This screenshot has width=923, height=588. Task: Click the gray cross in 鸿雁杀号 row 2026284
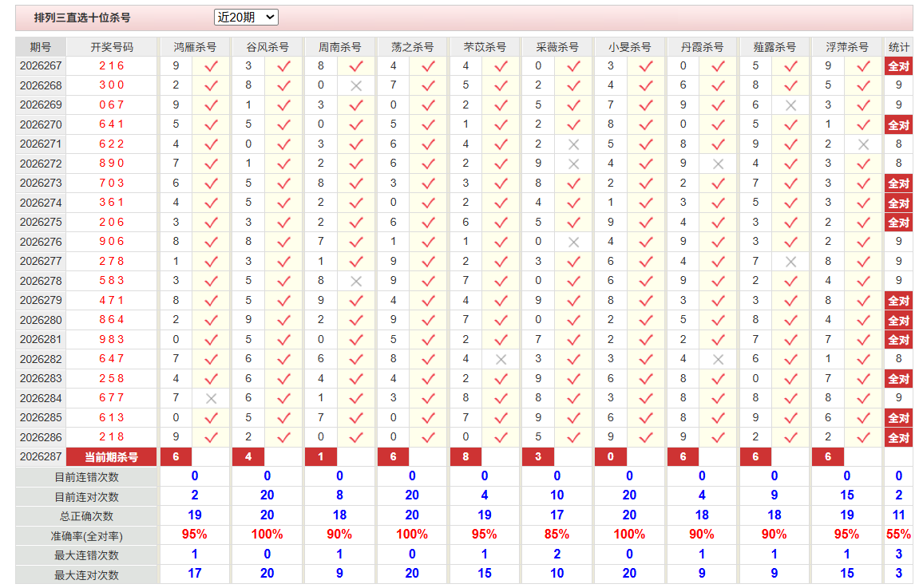[211, 399]
